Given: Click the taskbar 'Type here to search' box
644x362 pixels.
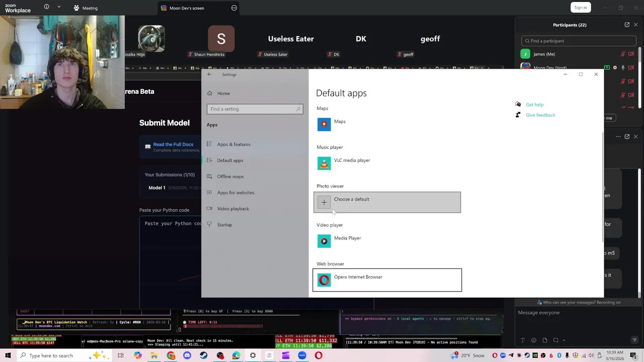Looking at the screenshot, I should click(x=65, y=355).
